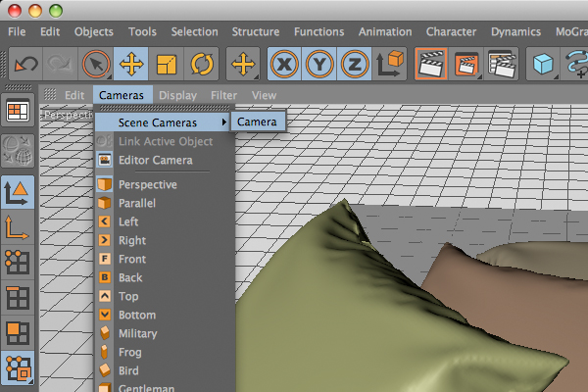Choose Camera from Scene Cameras submenu
Viewport: 588px width, 392px height.
(x=258, y=122)
